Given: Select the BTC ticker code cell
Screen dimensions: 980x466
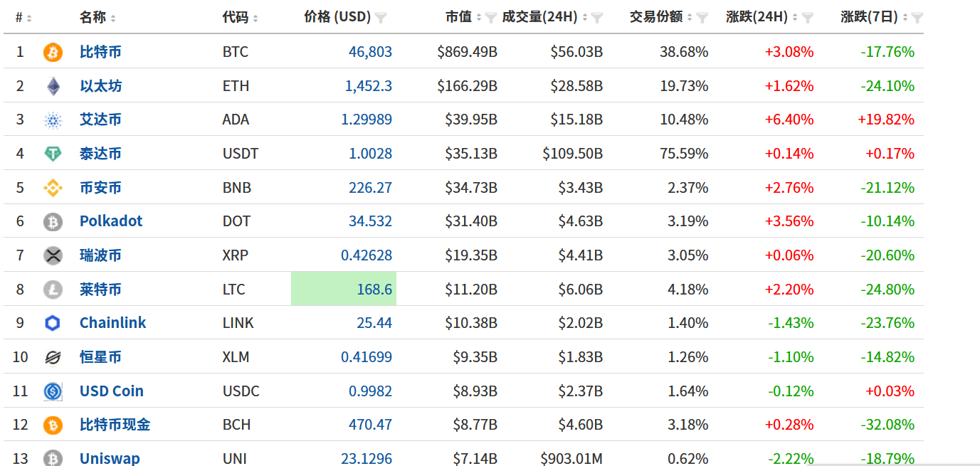Looking at the screenshot, I should tap(236, 52).
